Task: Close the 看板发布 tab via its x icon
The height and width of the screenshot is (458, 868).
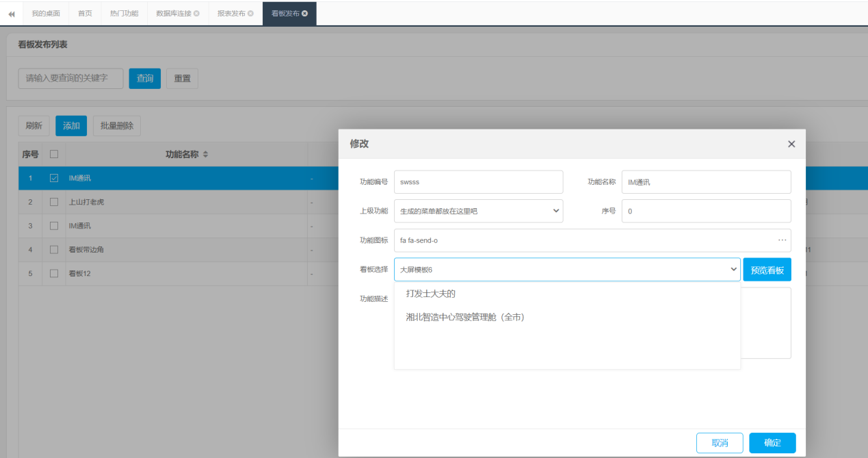Action: coord(304,14)
